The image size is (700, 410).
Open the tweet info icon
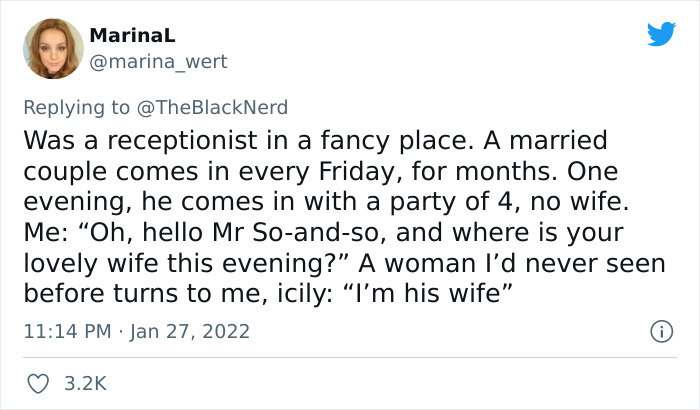coord(660,330)
